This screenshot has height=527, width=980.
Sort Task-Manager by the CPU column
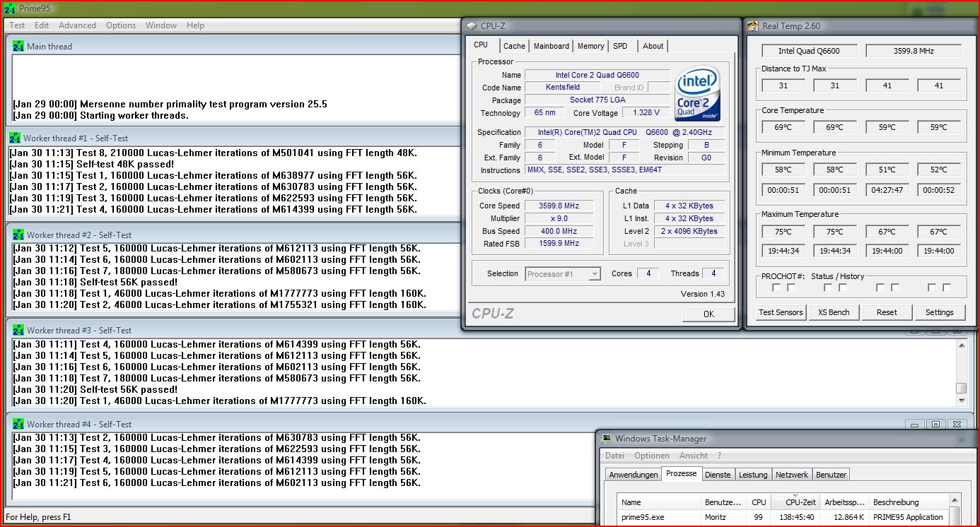[x=759, y=502]
